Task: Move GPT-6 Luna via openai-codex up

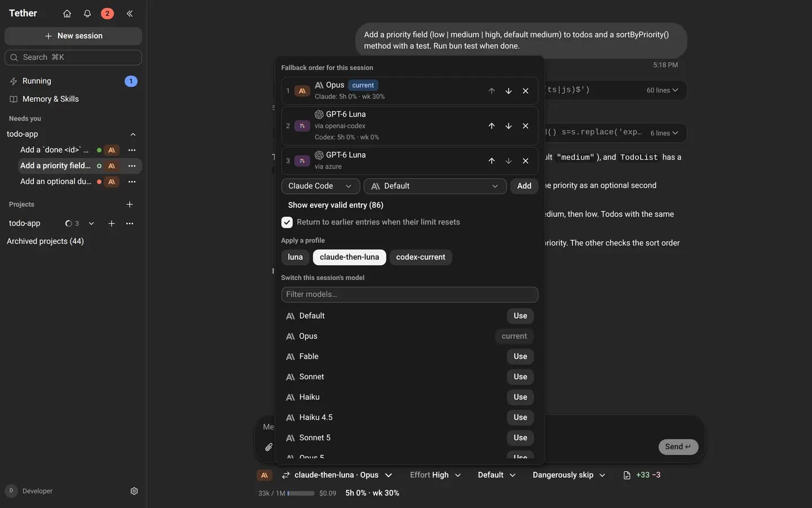Action: click(492, 126)
